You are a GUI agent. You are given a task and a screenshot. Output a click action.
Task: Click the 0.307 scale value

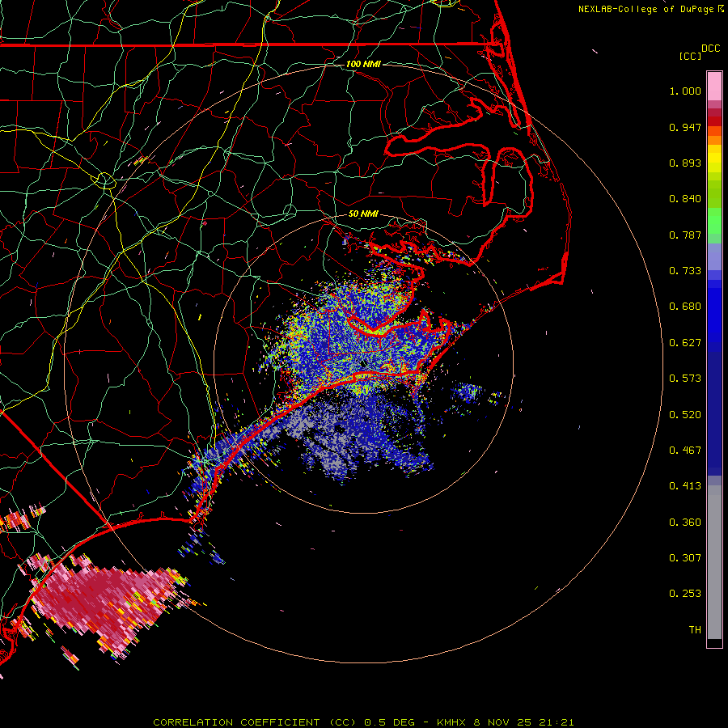click(685, 558)
